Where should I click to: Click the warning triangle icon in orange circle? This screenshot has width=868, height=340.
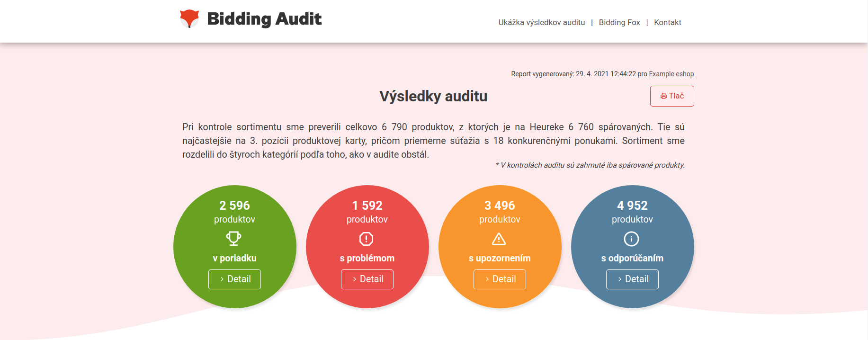point(499,239)
